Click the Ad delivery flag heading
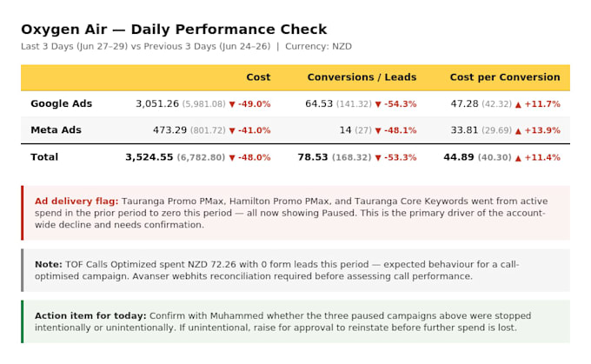 pos(76,202)
